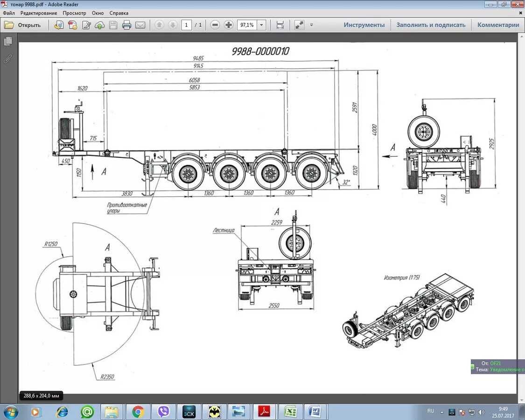The image size is (525, 420).
Task: Show attachments paperclip sidebar icon
Action: (x=8, y=59)
